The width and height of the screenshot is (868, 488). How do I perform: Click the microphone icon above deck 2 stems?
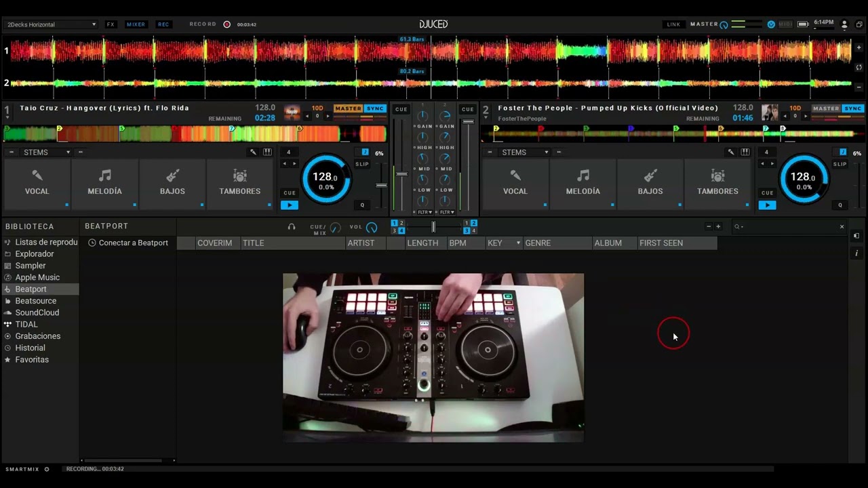coord(731,152)
